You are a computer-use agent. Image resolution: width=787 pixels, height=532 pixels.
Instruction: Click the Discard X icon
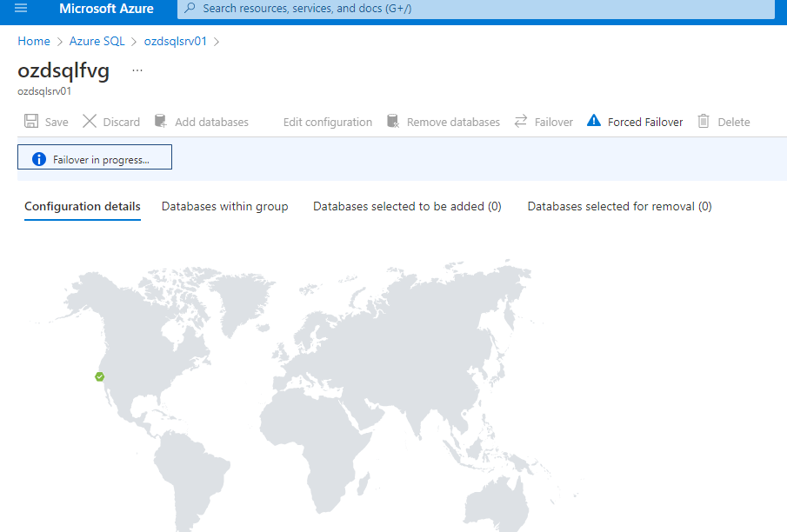90,121
